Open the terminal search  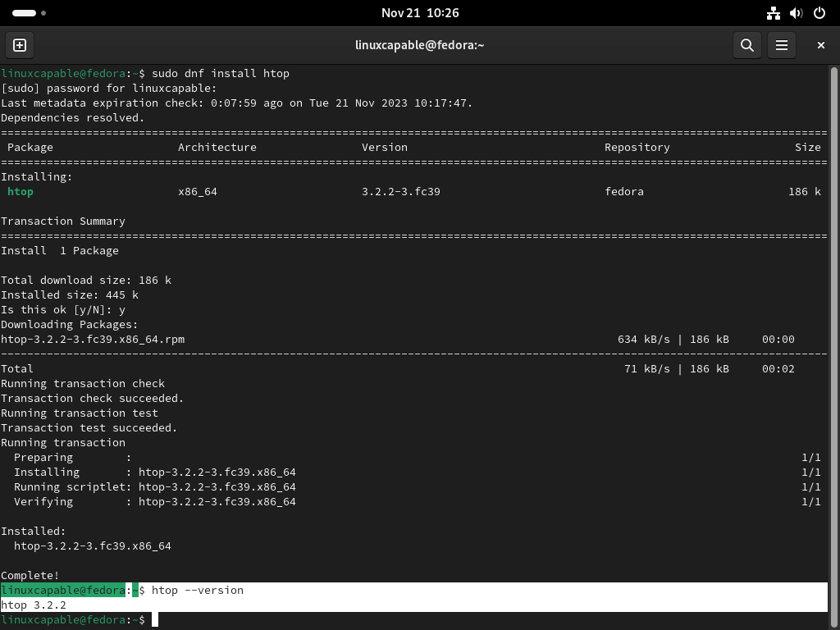coord(746,45)
